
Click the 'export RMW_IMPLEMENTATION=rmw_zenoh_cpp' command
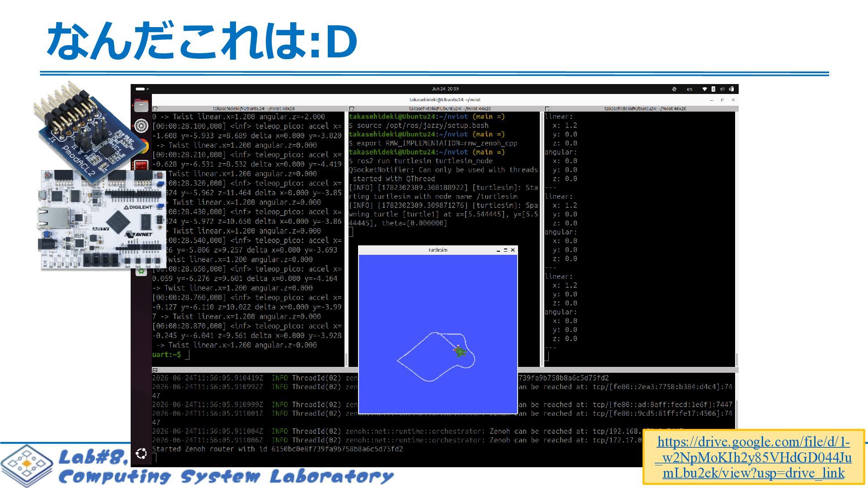coord(437,143)
